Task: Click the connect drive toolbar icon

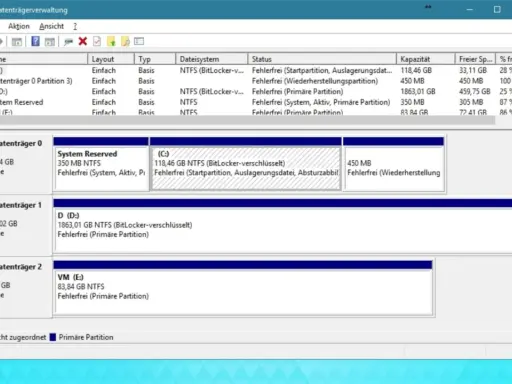Action: 68,42
